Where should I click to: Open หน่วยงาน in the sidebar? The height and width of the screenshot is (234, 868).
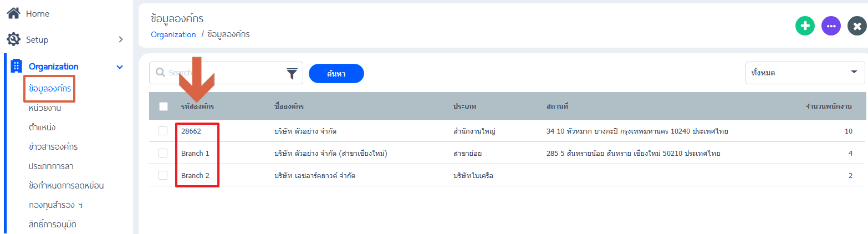44,108
